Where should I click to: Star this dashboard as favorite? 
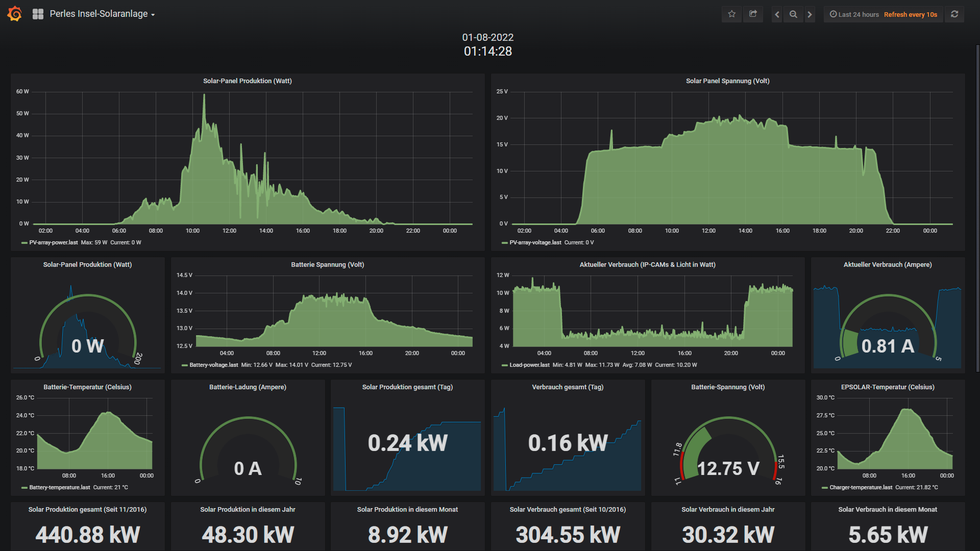[x=731, y=14]
